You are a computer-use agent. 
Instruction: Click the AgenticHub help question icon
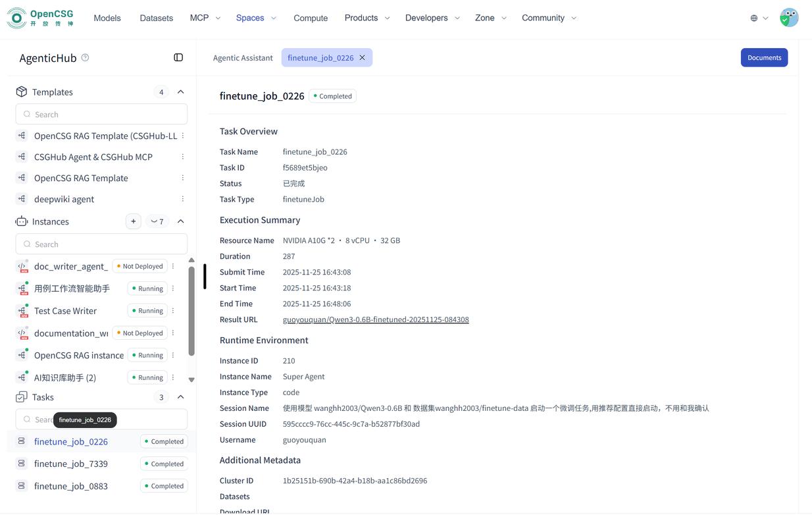(85, 58)
